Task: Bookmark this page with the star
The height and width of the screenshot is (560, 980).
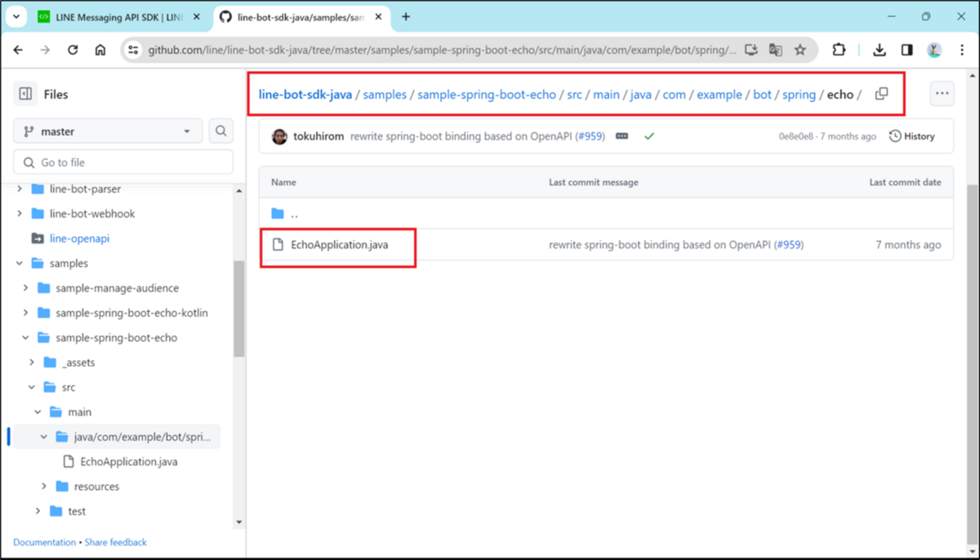Action: click(800, 50)
